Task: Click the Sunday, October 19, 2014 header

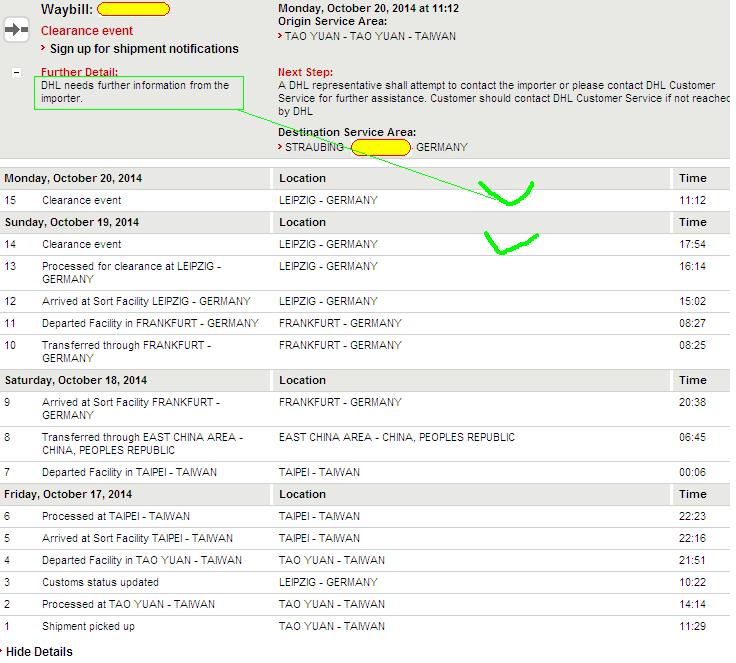Action: coord(72,223)
